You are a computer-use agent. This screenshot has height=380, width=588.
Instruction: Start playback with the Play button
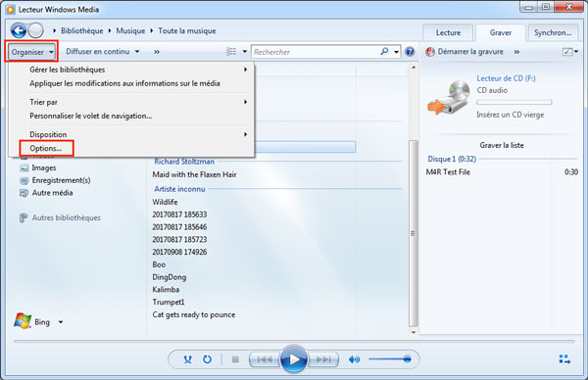tap(294, 359)
